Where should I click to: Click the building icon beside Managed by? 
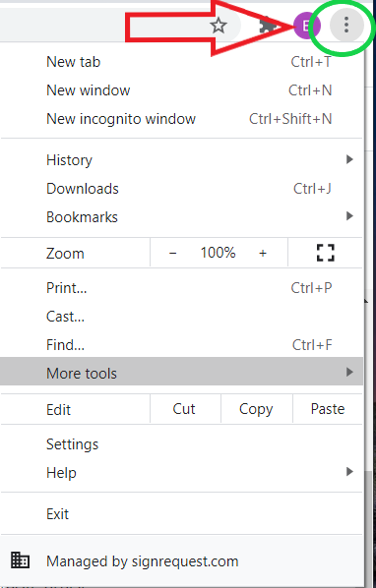(20, 560)
